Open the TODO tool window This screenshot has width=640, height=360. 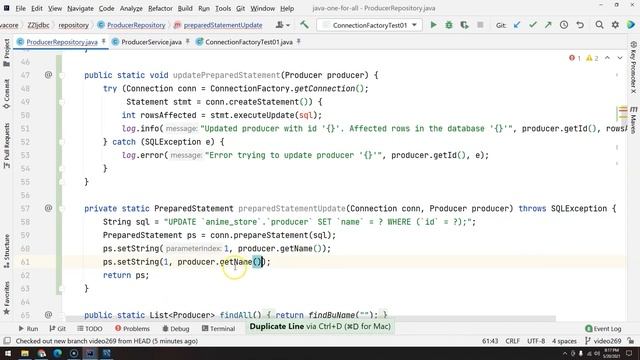90,329
